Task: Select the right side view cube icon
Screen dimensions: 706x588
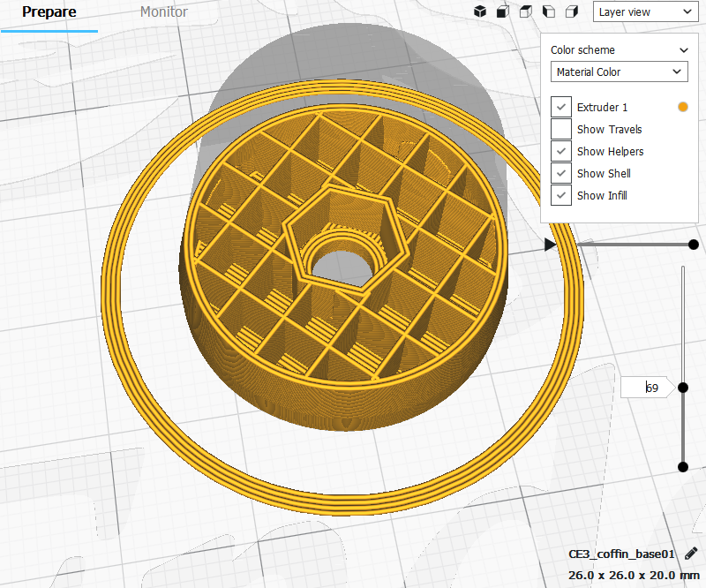Action: [571, 11]
